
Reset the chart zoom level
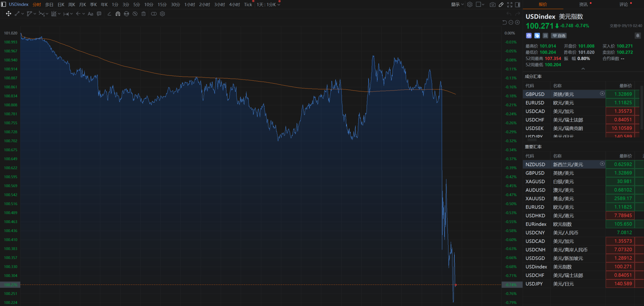coord(504,22)
